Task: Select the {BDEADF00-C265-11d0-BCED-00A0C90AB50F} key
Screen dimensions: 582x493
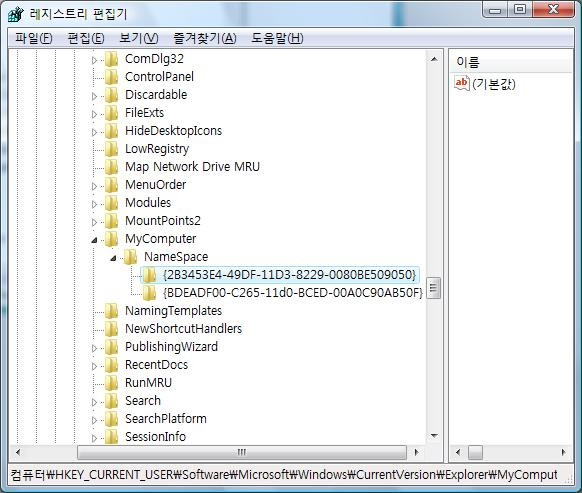Action: tap(293, 293)
